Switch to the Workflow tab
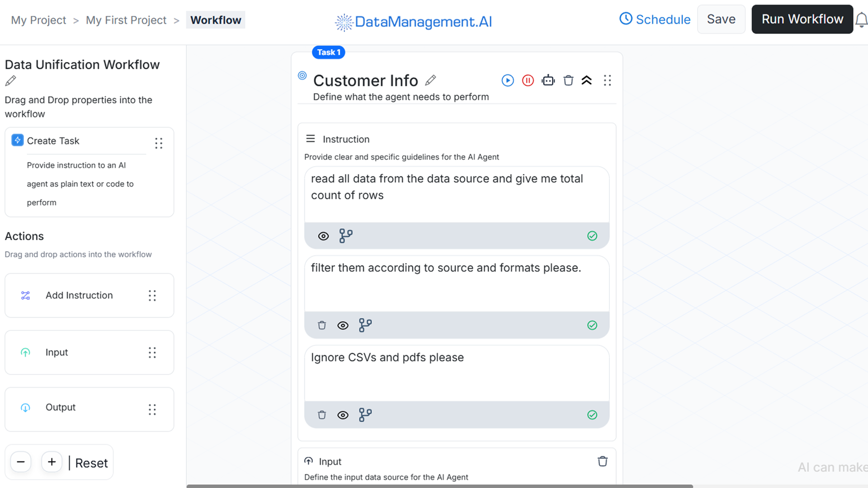868x488 pixels. (216, 20)
